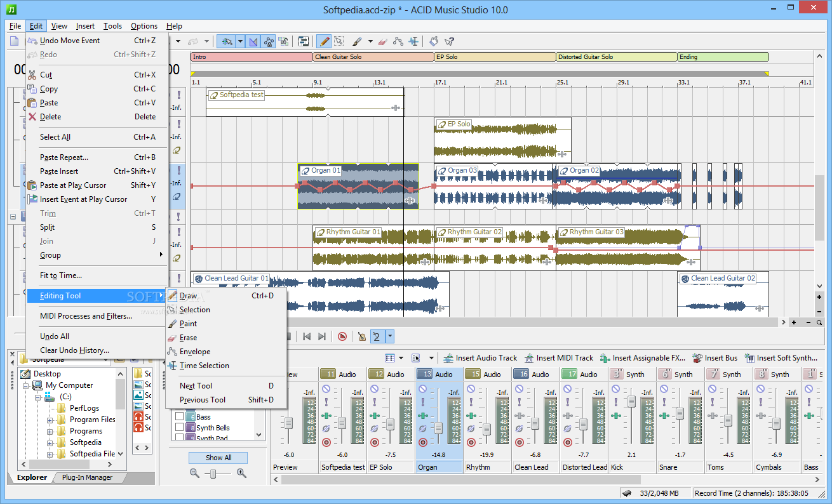The width and height of the screenshot is (832, 504).
Task: Toggle the Enable Snapping toolbar button
Action: click(x=226, y=41)
